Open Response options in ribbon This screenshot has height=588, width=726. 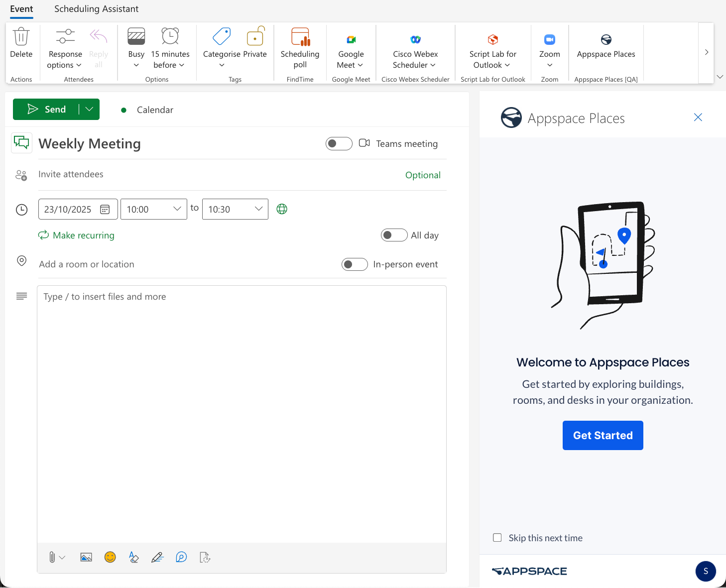(65, 49)
